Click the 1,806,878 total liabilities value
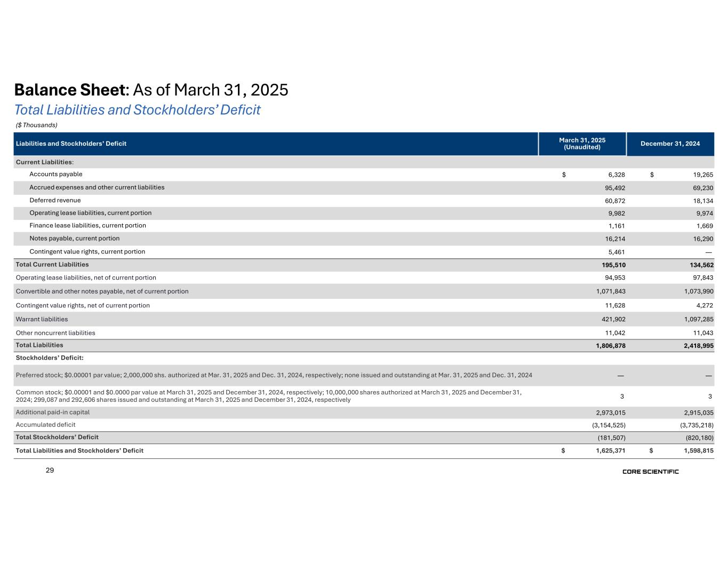Screen dimensions: 728x563 tap(611, 346)
